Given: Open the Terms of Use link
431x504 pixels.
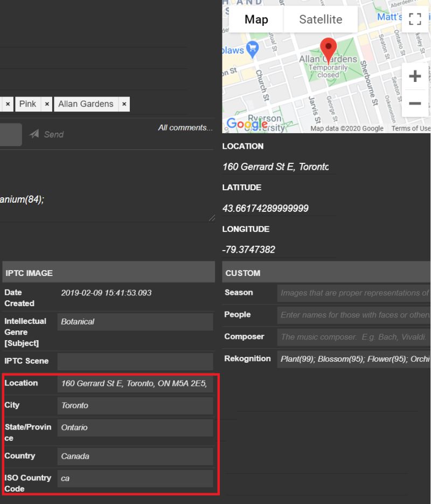Looking at the screenshot, I should [x=412, y=128].
